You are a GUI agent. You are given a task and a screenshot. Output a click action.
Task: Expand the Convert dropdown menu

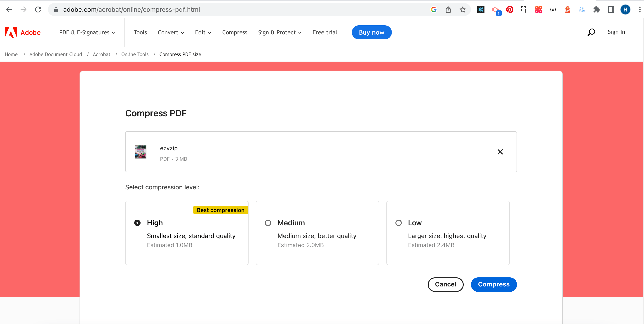171,32
